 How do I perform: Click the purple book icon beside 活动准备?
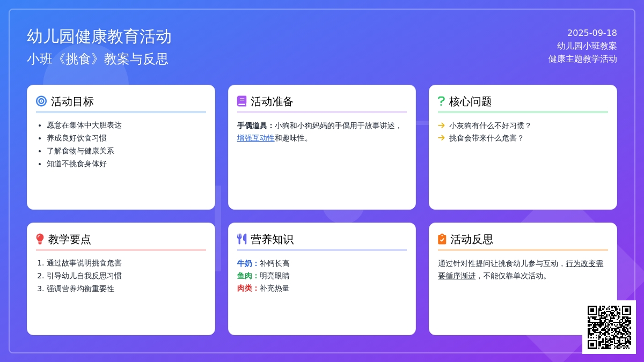click(x=242, y=101)
